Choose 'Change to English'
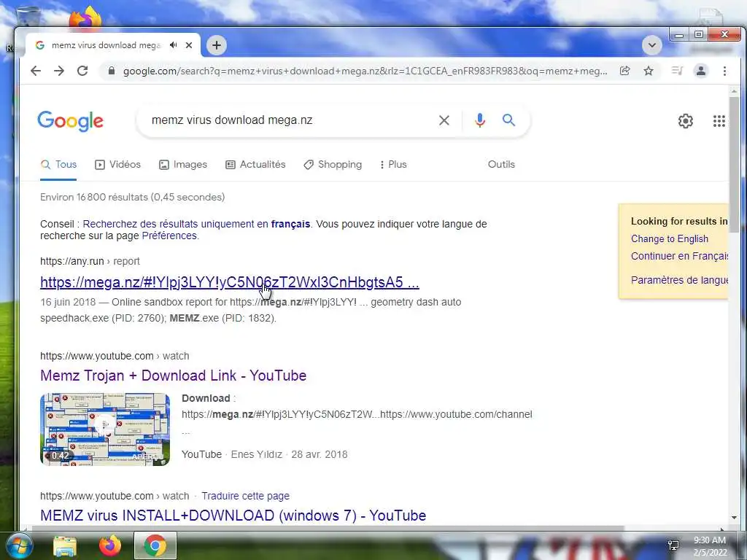747x560 pixels. pyautogui.click(x=670, y=238)
